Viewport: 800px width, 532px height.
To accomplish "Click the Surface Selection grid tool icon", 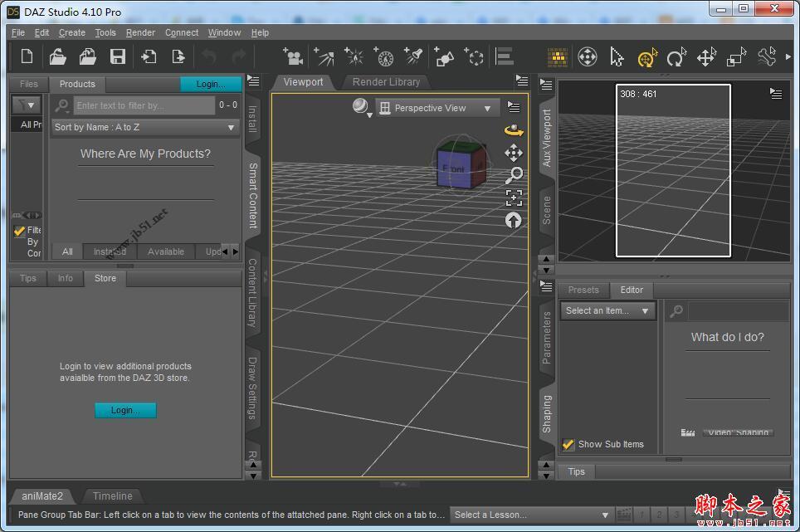I will click(558, 57).
